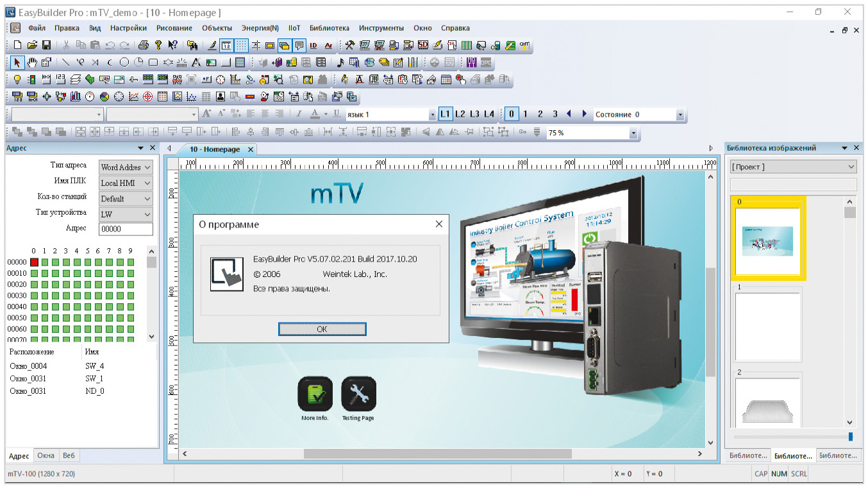Choose the rectangle drawing tool
Screen dimensions: 868x488
153,62
